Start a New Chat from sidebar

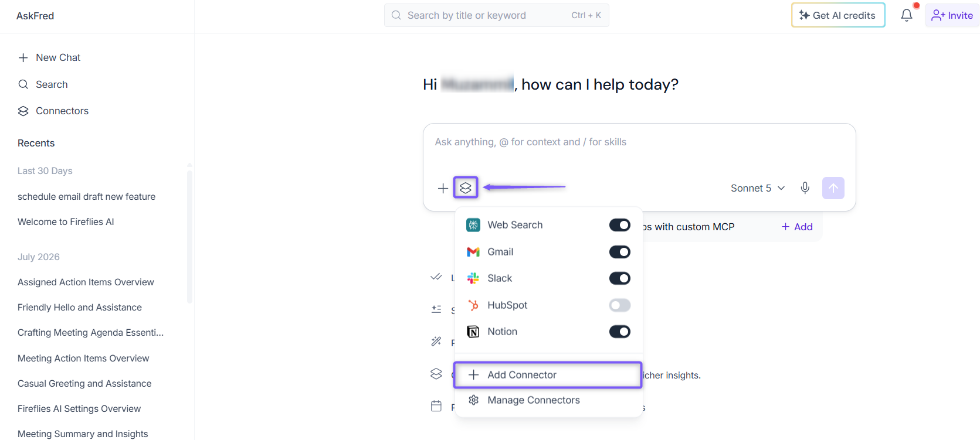tap(49, 57)
